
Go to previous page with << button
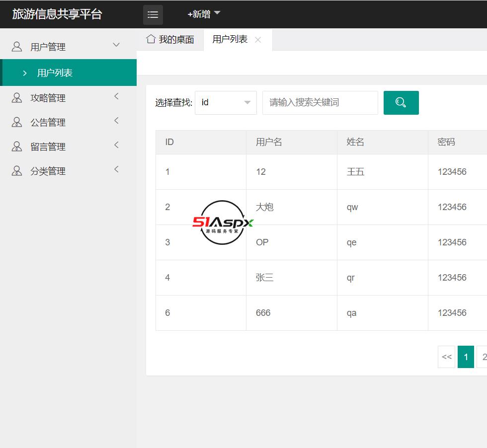coord(446,357)
